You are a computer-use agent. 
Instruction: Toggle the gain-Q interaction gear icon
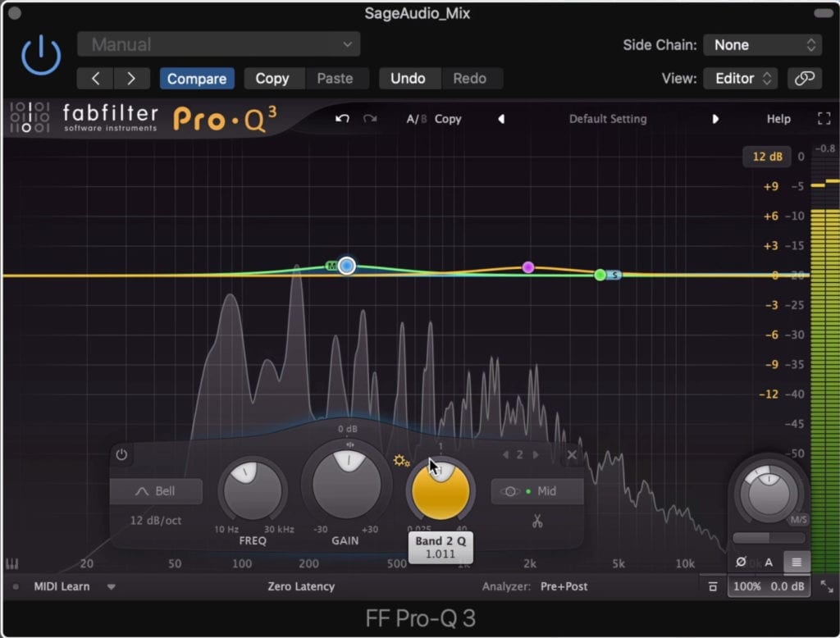coord(401,461)
